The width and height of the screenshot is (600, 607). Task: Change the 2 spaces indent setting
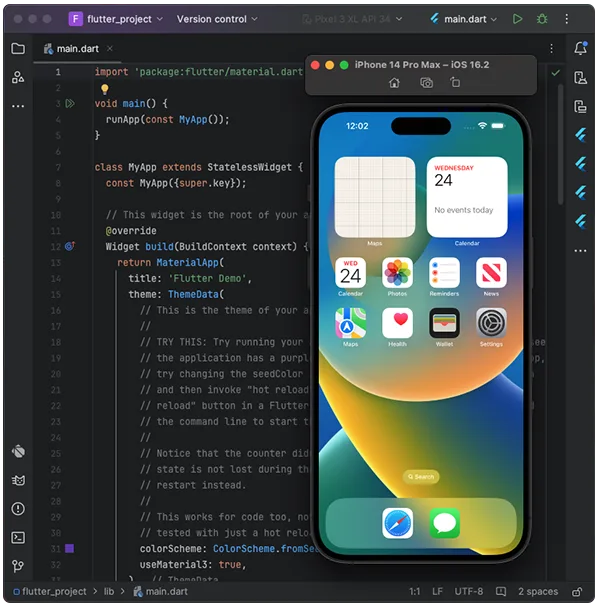tap(538, 592)
